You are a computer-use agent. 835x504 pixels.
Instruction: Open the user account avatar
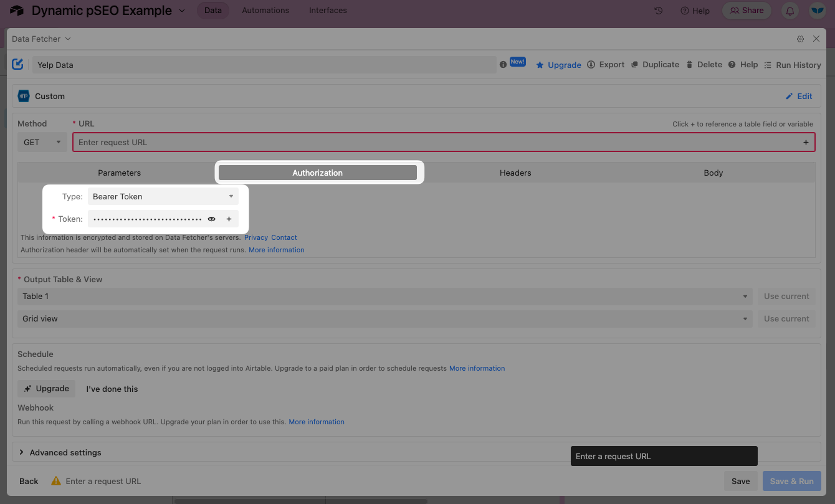coord(817,11)
